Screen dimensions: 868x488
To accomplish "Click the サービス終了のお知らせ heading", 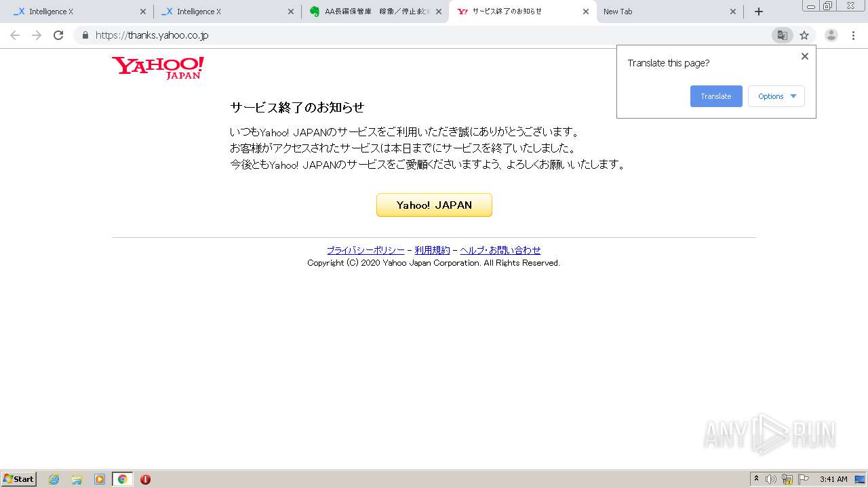I will 297,107.
